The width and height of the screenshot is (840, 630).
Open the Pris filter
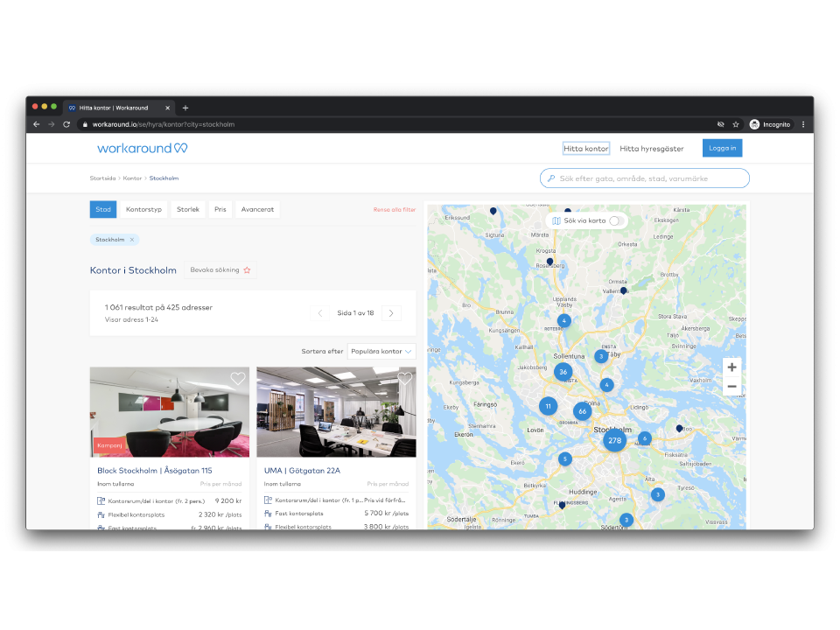tap(220, 210)
